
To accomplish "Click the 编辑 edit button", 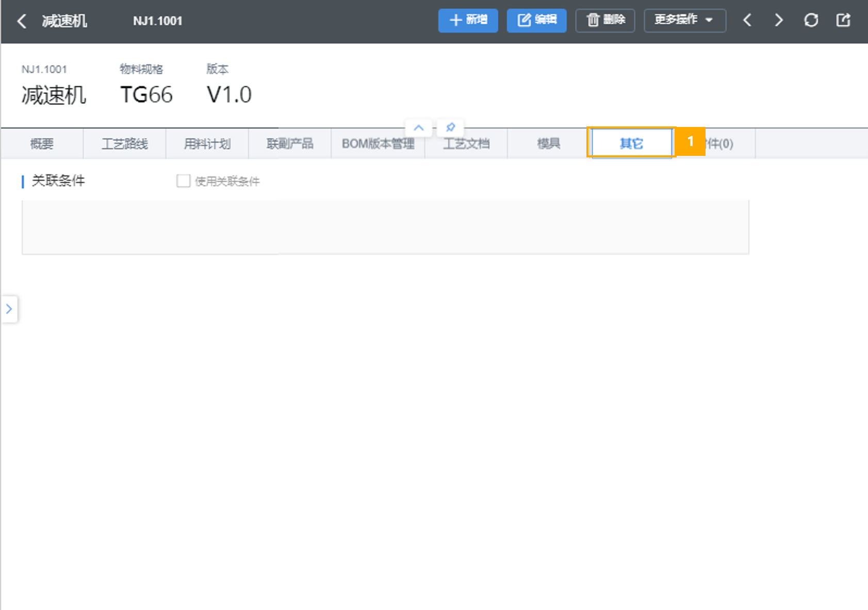I will click(536, 21).
